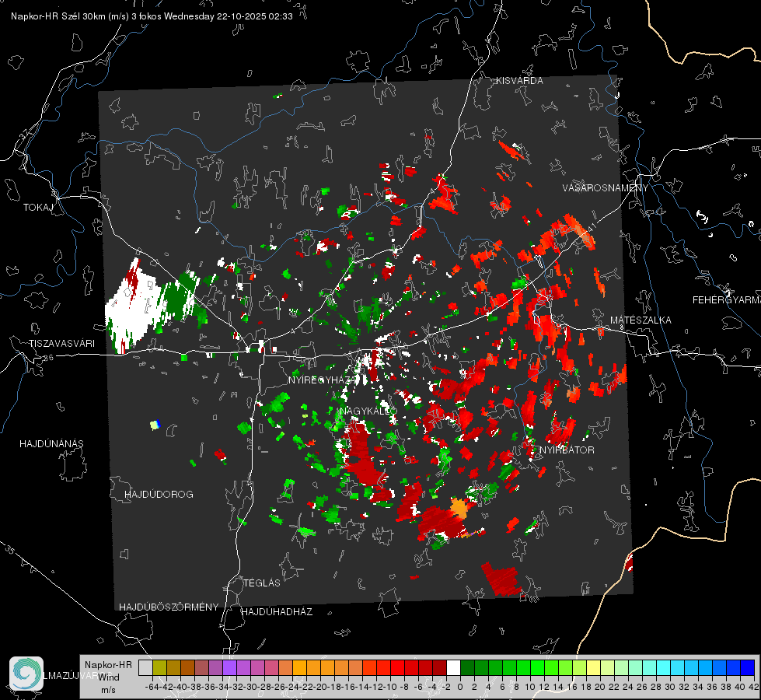
Task: Select the HAJDÚHADHÁZ label
Action: tap(277, 611)
